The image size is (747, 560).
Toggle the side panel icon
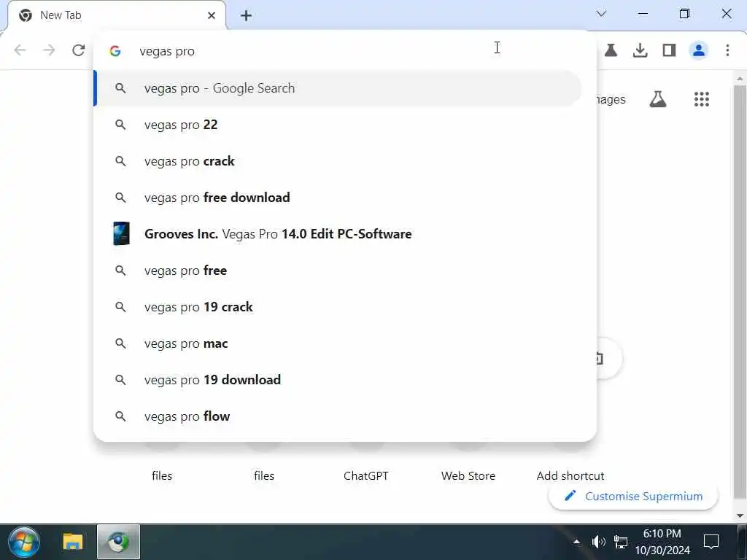coord(669,50)
